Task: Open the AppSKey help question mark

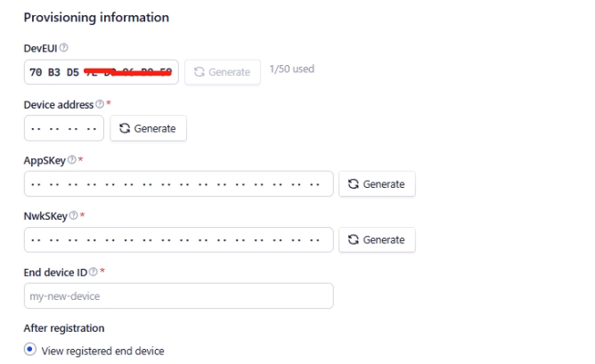Action: 72,160
